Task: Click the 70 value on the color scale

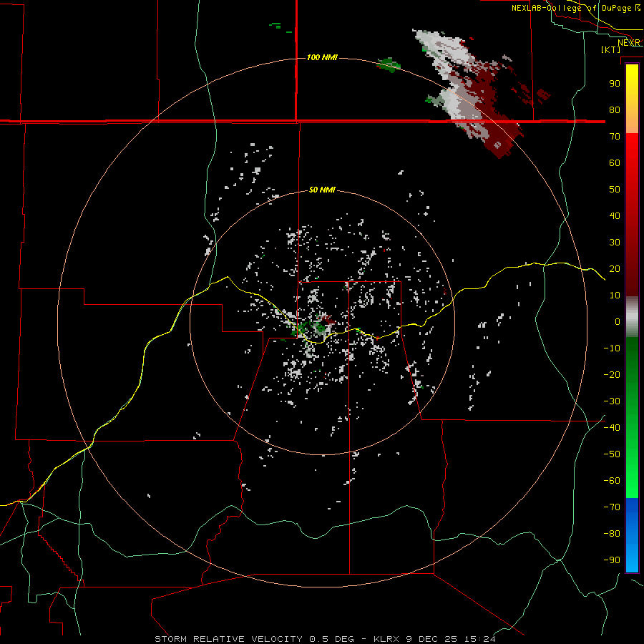Action: pos(615,137)
